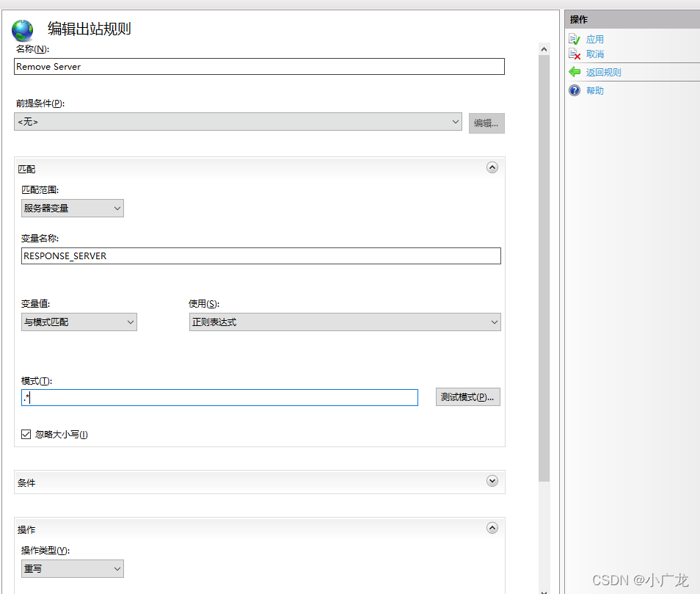Open the 匹配范围 服务器变量 dropdown
The width and height of the screenshot is (700, 594).
[73, 208]
